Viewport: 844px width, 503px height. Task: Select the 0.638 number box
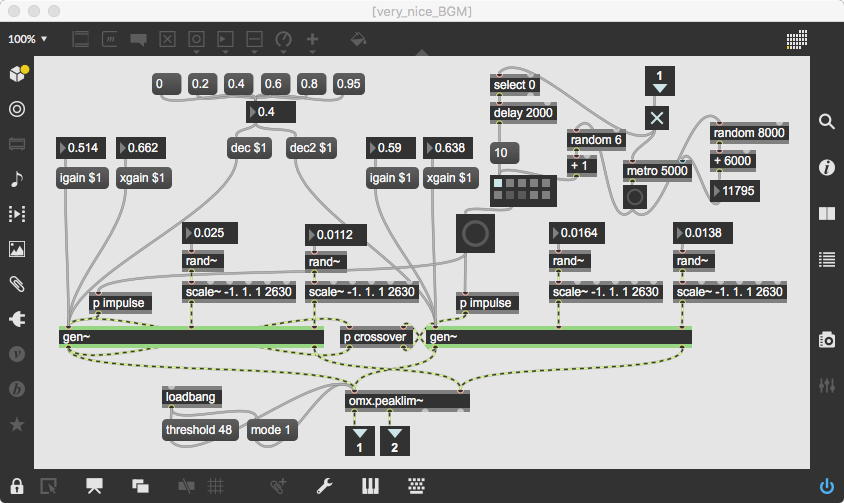click(448, 148)
